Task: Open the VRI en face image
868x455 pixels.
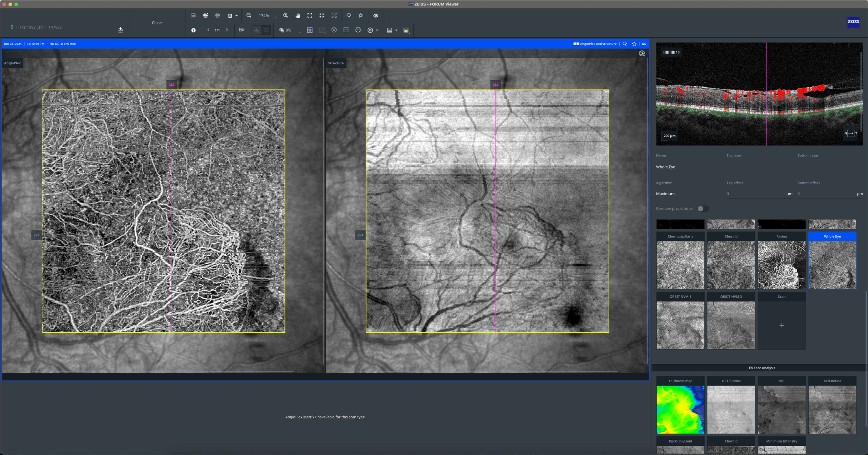Action: click(782, 405)
